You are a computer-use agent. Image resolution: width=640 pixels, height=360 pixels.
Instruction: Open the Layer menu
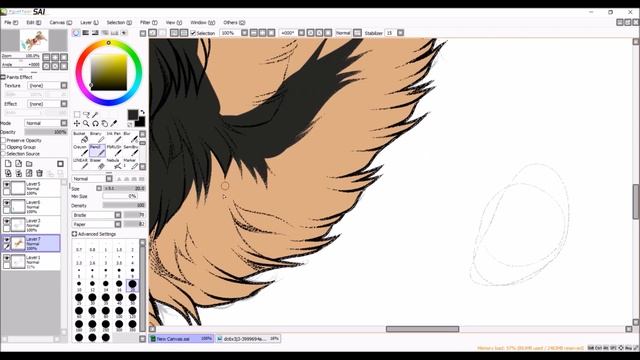tap(89, 22)
